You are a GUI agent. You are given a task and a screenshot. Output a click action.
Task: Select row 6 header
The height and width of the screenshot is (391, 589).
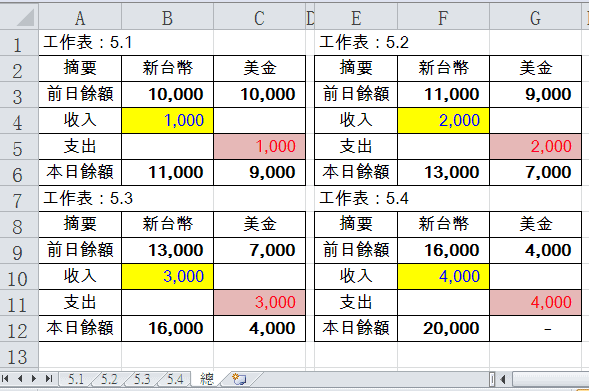19,173
